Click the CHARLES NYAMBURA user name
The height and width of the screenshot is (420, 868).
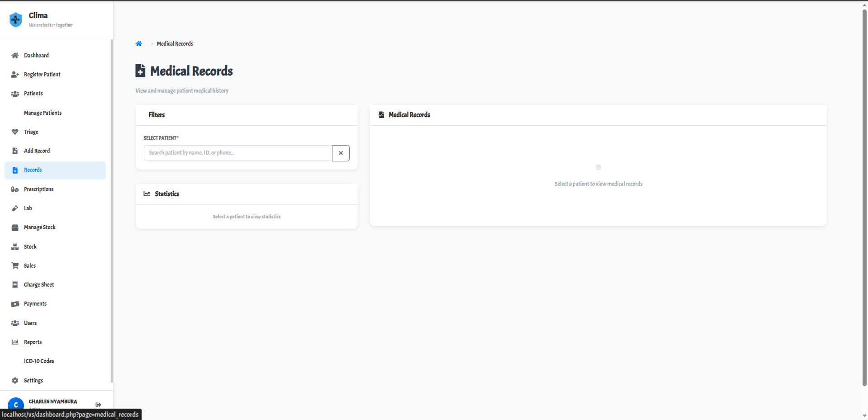pyautogui.click(x=53, y=401)
